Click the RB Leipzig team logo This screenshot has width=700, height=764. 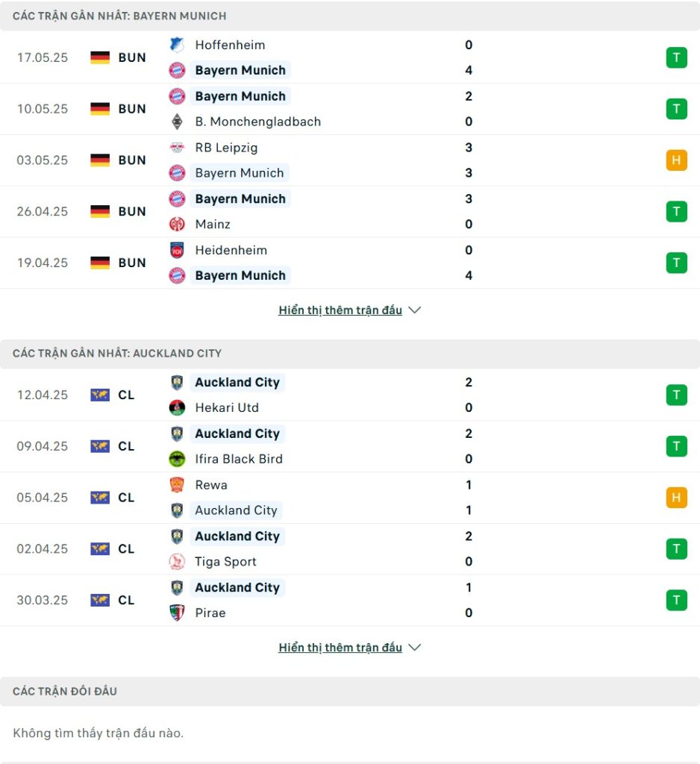(x=177, y=147)
